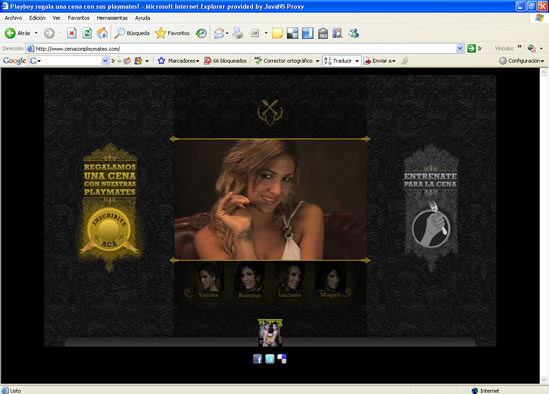Click Regalamos una cena con nuestras playmates
The image size is (549, 394).
coord(110,179)
